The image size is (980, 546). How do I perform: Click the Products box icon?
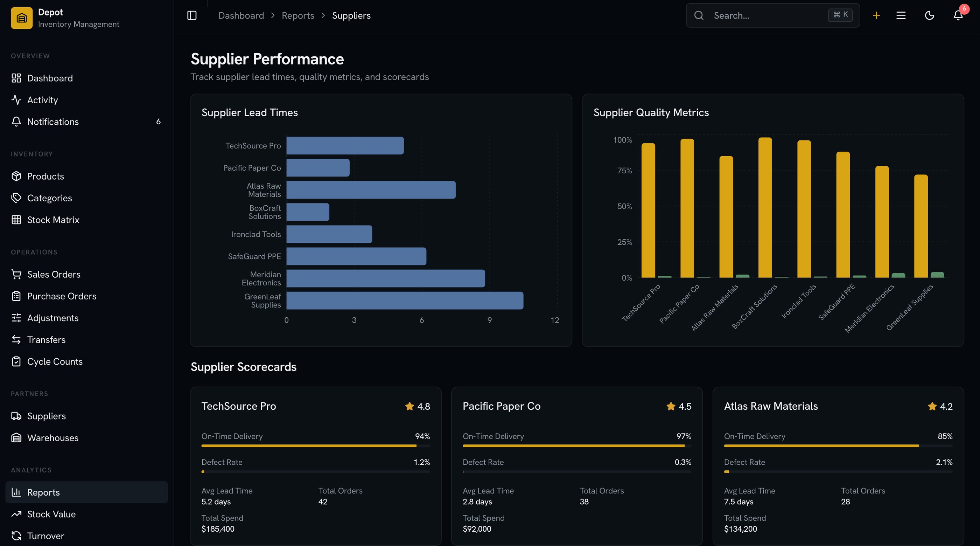(16, 176)
